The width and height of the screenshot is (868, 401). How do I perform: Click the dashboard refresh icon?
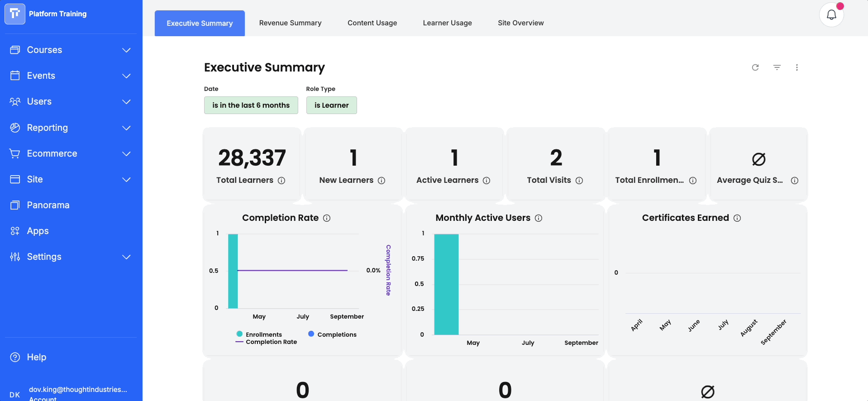tap(755, 67)
